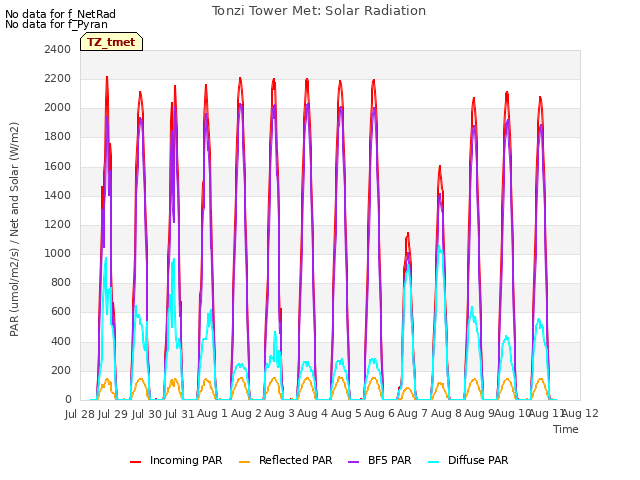
Task: Select the 'Incoming PAR' legend text
Action: pos(186,460)
